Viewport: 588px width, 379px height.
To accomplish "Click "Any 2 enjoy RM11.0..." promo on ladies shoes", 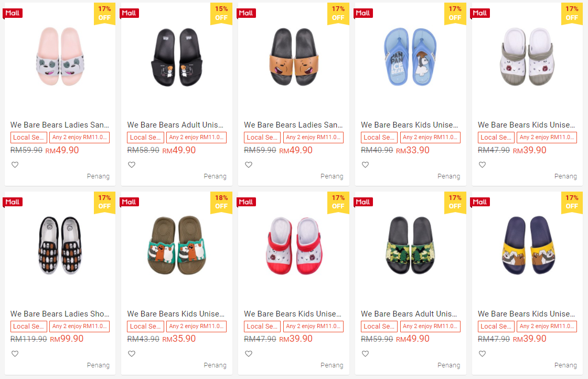I will click(80, 327).
